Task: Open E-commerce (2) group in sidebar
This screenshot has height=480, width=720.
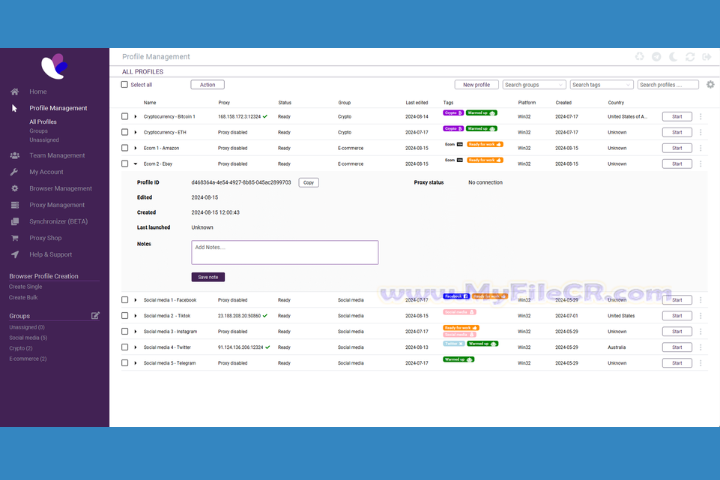Action: tap(28, 359)
